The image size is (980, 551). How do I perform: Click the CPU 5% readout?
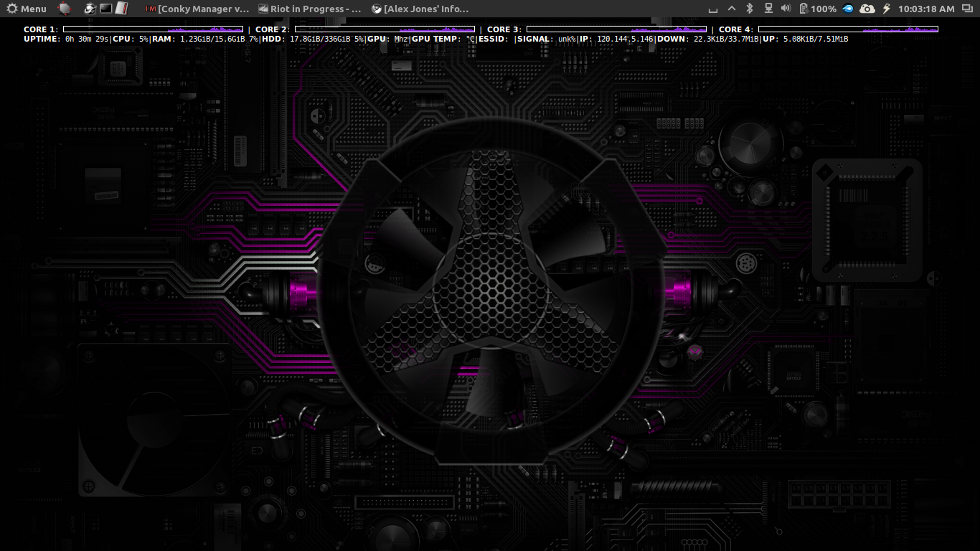click(x=131, y=39)
